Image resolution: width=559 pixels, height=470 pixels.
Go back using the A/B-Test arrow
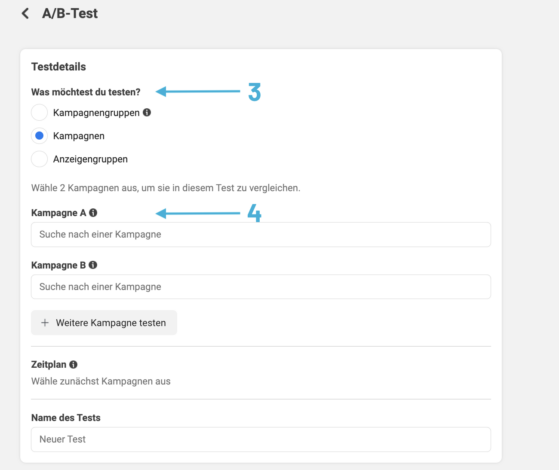point(25,14)
